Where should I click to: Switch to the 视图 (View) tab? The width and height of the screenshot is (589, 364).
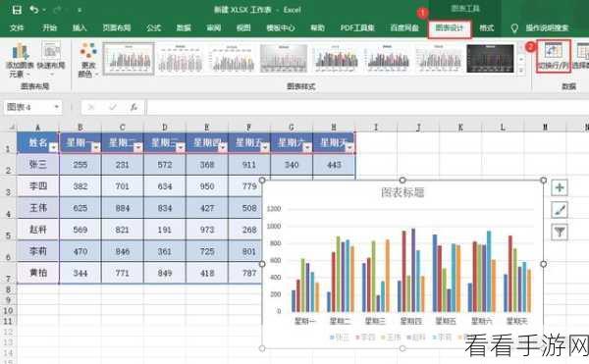point(243,27)
